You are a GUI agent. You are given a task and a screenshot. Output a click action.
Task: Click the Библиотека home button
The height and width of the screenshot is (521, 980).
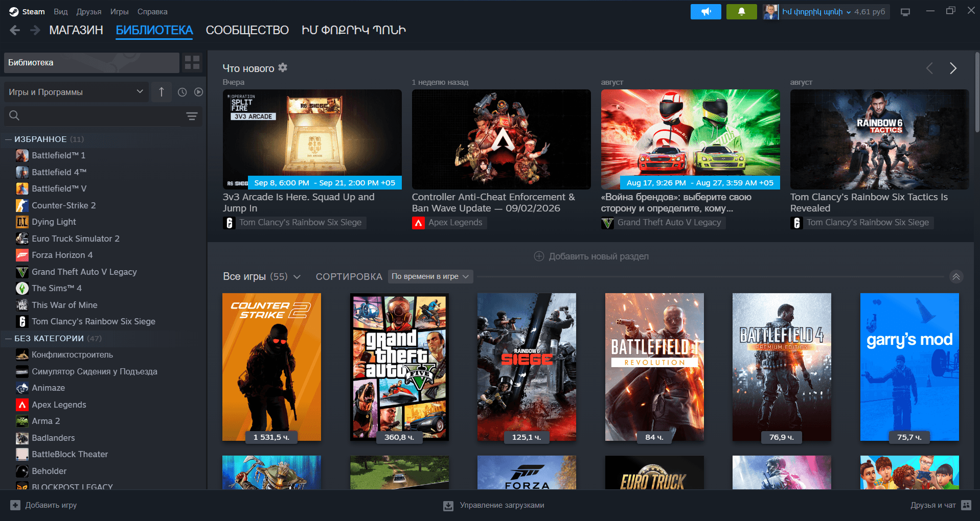tap(92, 62)
